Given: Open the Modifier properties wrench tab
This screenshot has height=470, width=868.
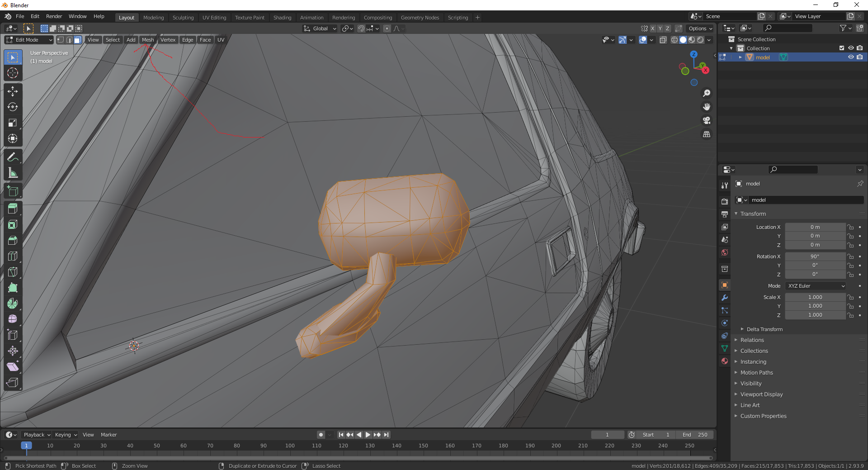Looking at the screenshot, I should click(725, 298).
